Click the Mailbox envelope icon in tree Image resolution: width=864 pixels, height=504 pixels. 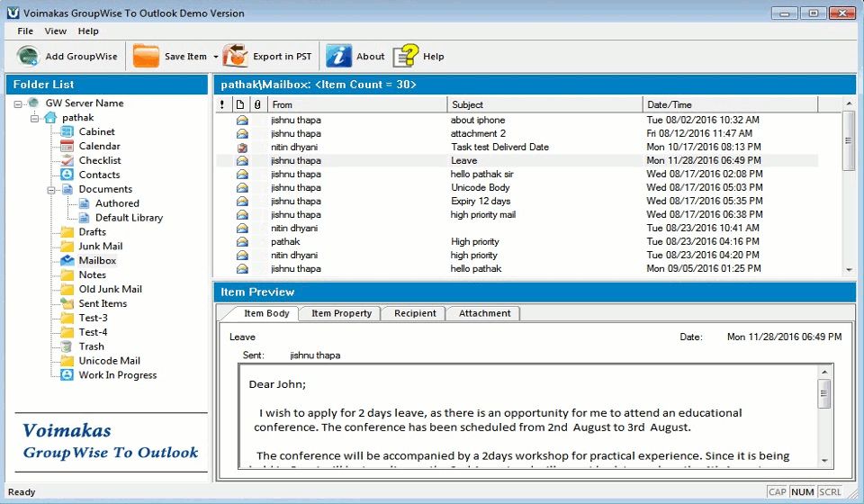click(x=67, y=260)
